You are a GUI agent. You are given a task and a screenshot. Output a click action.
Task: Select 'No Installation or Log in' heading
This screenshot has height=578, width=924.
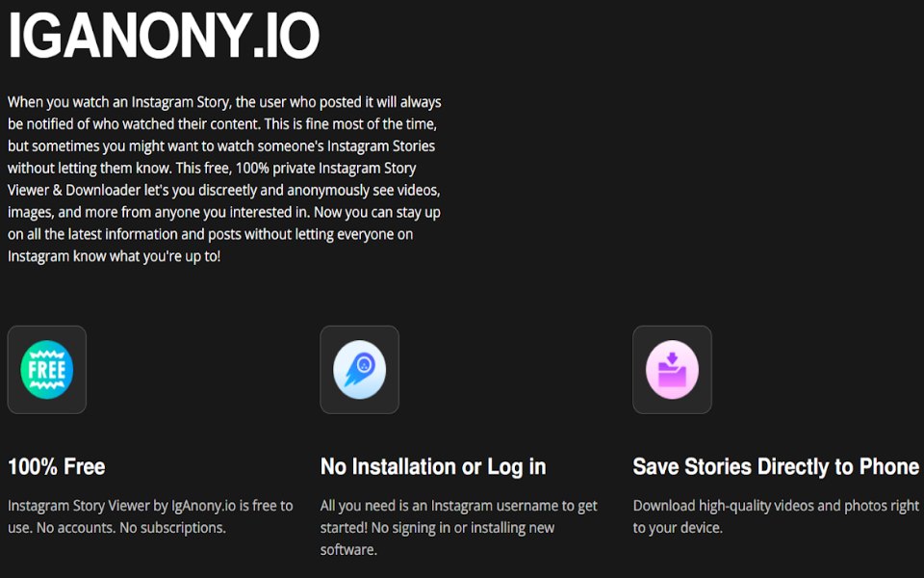tap(433, 467)
